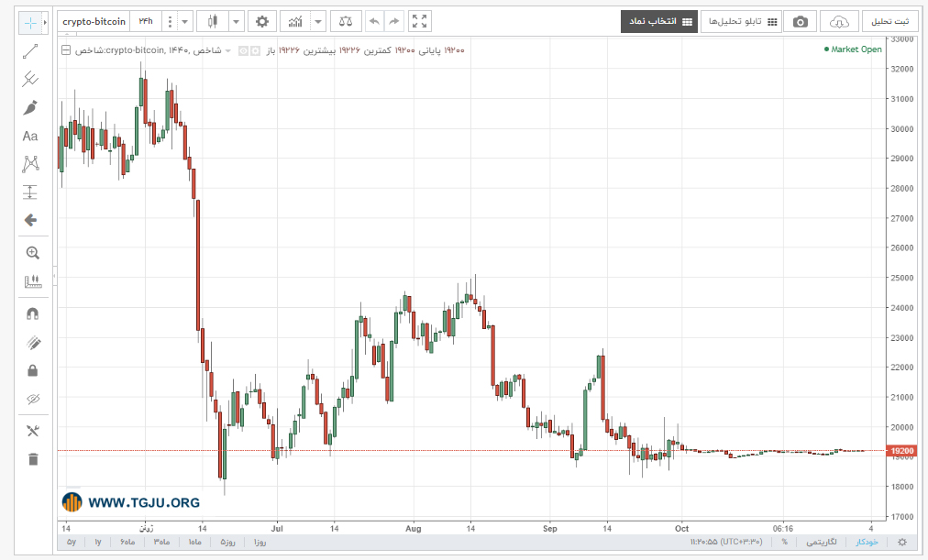Click the cloud save/load icon
928x560 pixels.
coord(839,22)
